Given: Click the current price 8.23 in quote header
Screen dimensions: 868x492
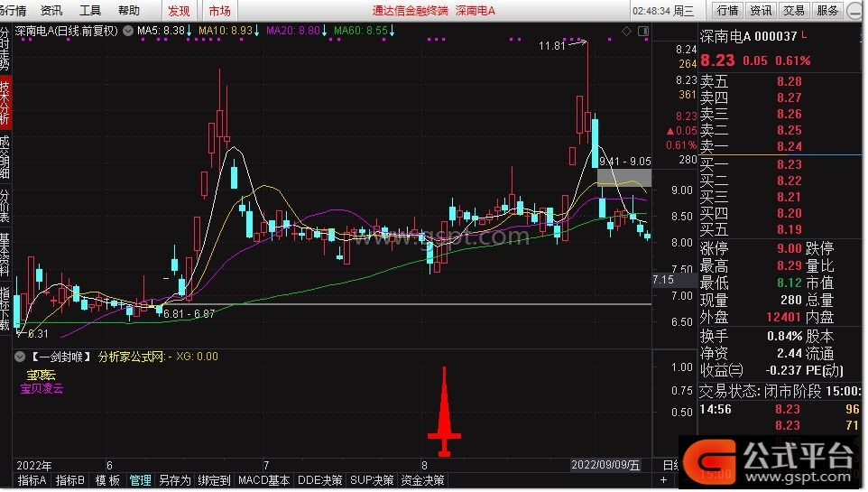Looking at the screenshot, I should coord(717,60).
